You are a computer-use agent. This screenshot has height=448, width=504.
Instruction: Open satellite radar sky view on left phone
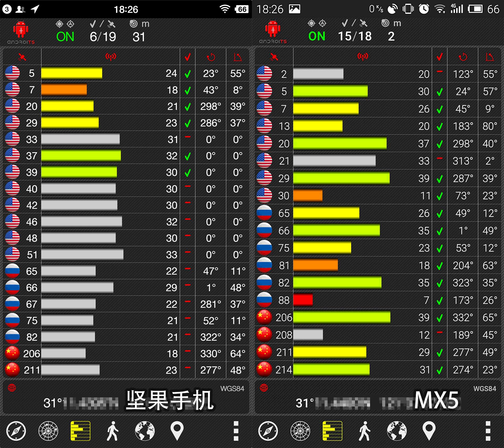click(48, 431)
